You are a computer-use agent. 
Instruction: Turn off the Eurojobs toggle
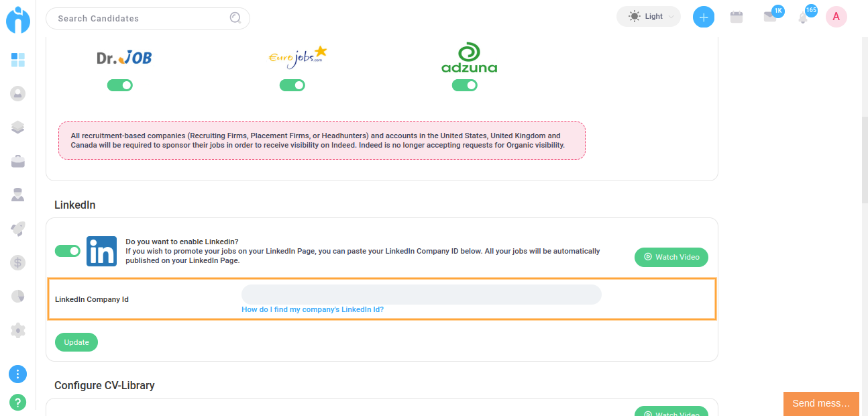[x=292, y=85]
